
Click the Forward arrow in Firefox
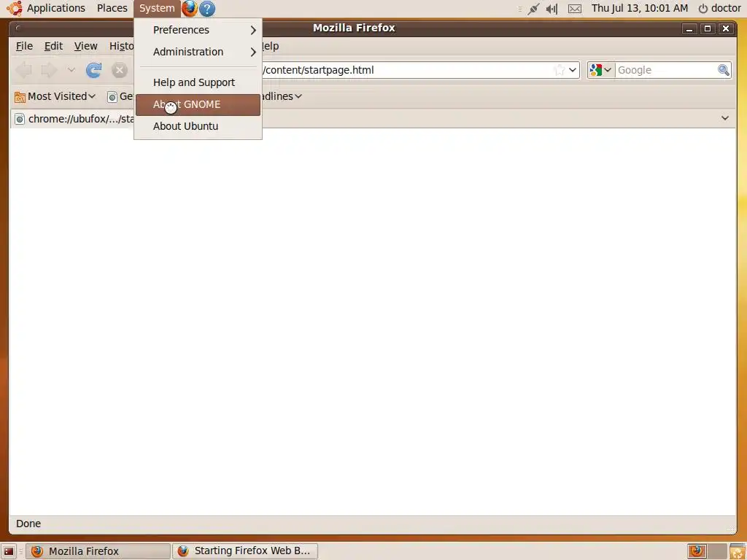[x=49, y=70]
